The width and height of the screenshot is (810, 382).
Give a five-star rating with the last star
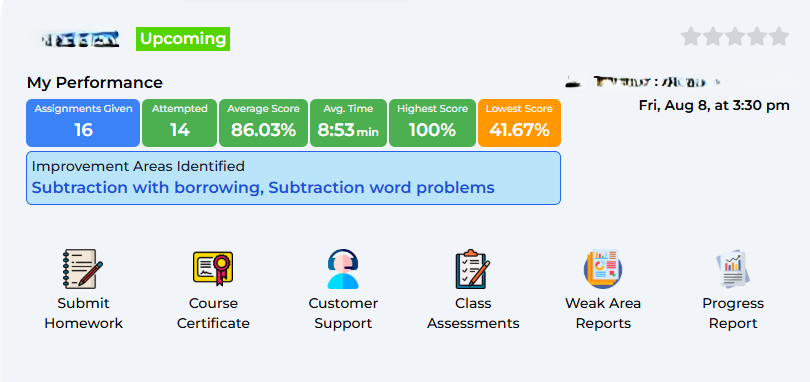point(779,37)
